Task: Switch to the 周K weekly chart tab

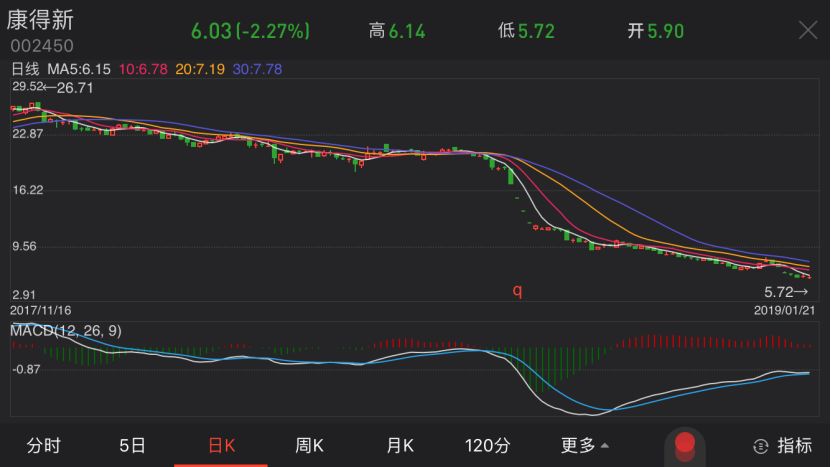Action: point(310,445)
